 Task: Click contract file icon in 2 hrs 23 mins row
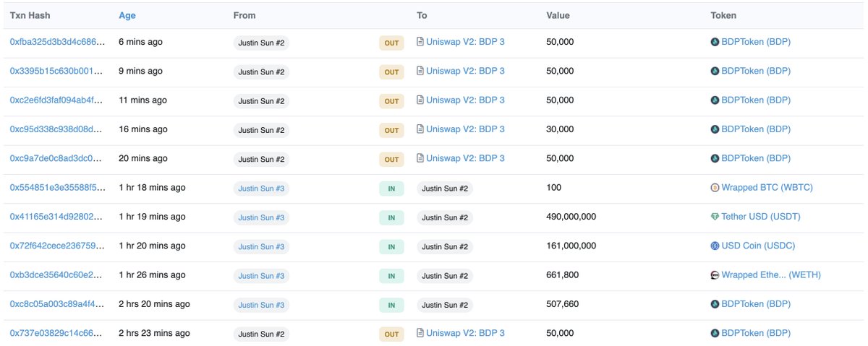(420, 333)
